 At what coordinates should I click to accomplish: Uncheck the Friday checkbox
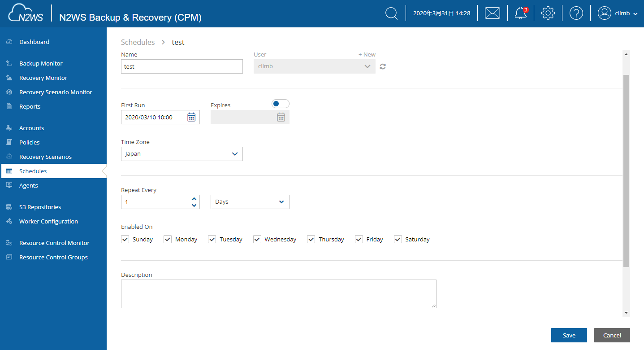(x=359, y=239)
